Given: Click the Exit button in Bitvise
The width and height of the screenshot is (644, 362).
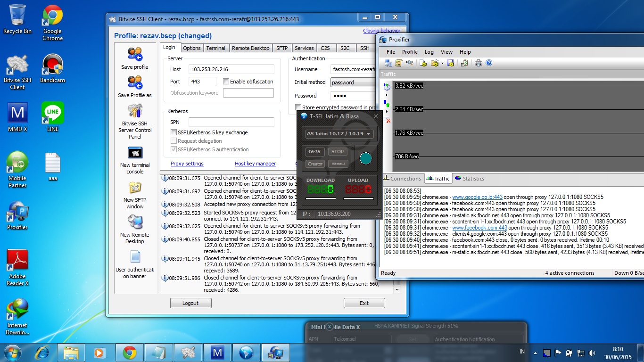Looking at the screenshot, I should click(x=364, y=303).
